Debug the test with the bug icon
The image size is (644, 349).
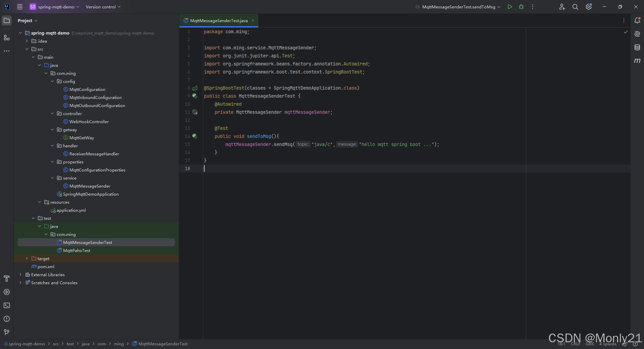pos(521,7)
